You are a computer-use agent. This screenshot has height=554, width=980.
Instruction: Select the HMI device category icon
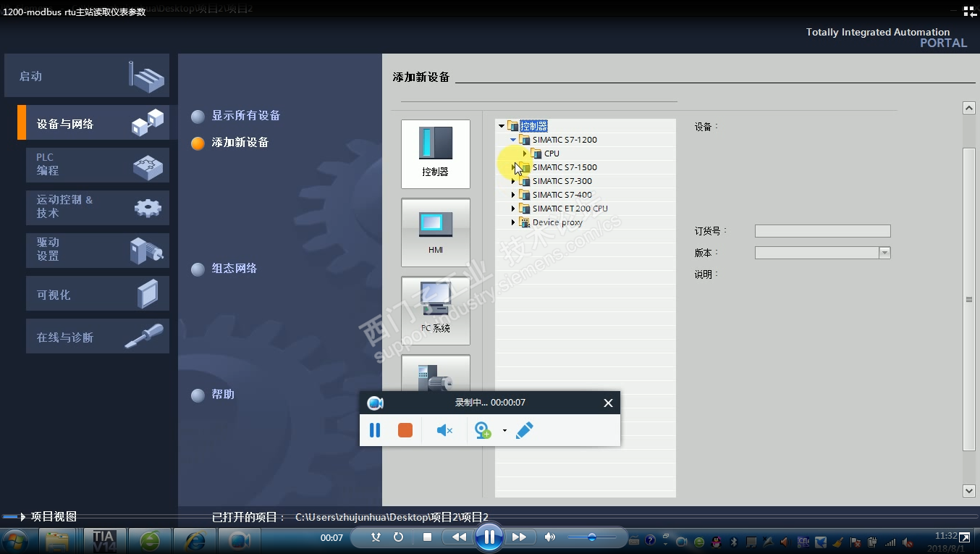click(436, 232)
